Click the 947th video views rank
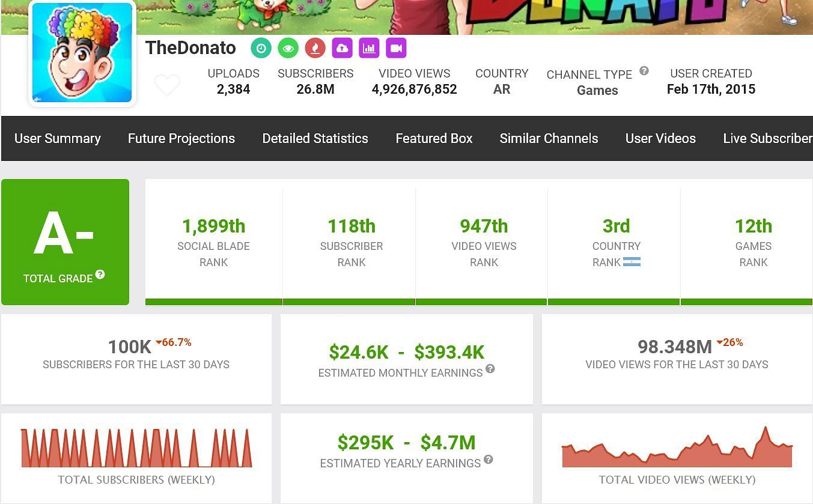813x504 pixels. (484, 226)
